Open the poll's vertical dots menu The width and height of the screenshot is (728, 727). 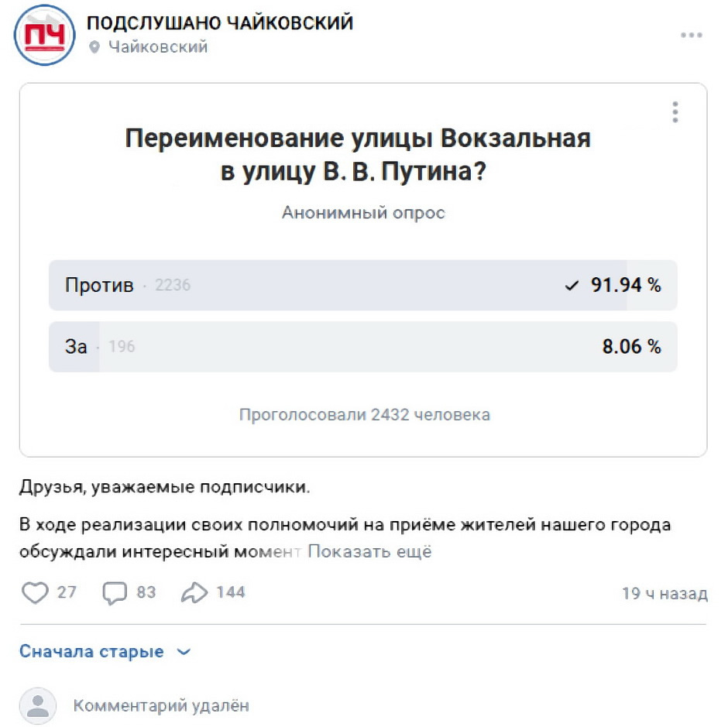coord(675,112)
